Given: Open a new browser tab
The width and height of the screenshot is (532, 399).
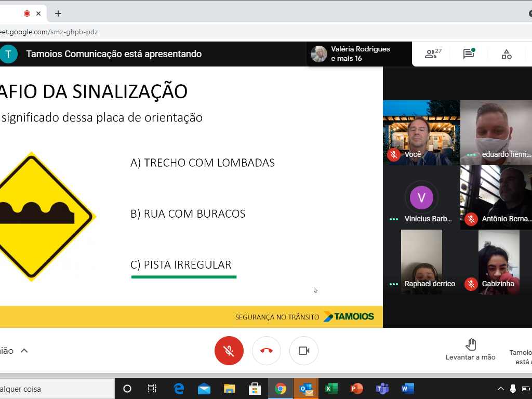Looking at the screenshot, I should tap(58, 14).
